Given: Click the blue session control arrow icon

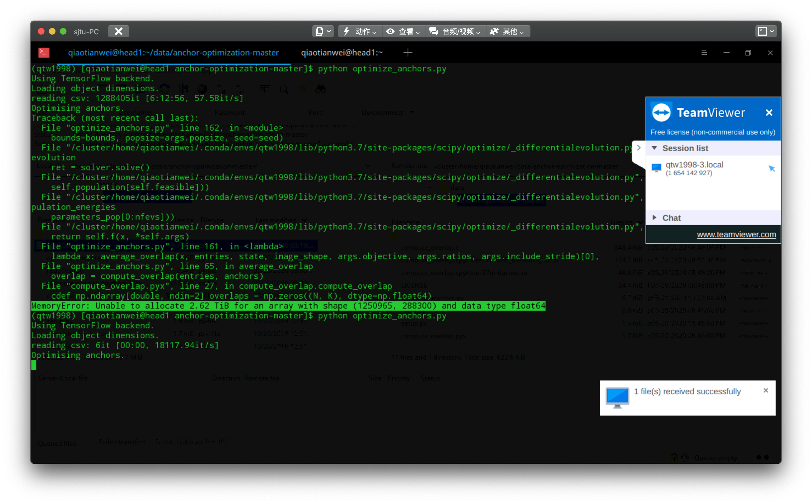Looking at the screenshot, I should point(772,169).
